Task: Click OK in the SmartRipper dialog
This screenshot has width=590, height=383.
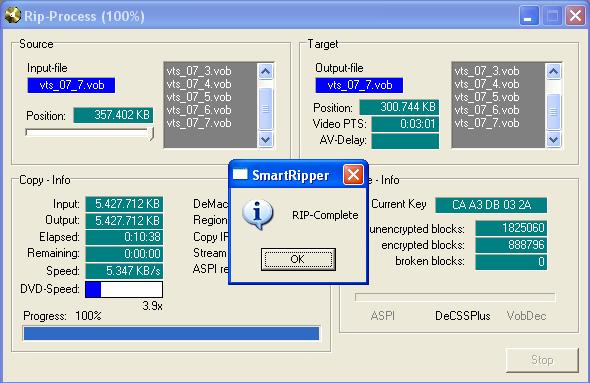Action: coord(298,259)
